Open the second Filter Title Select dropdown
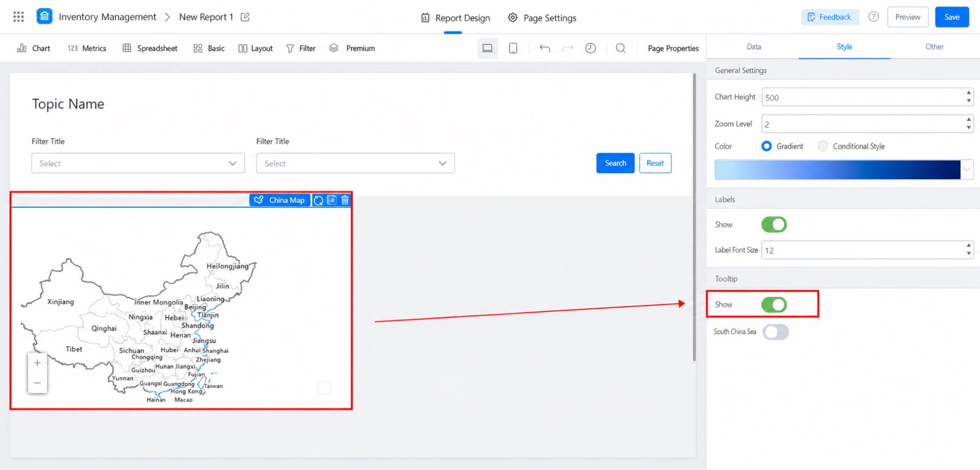 pyautogui.click(x=355, y=163)
